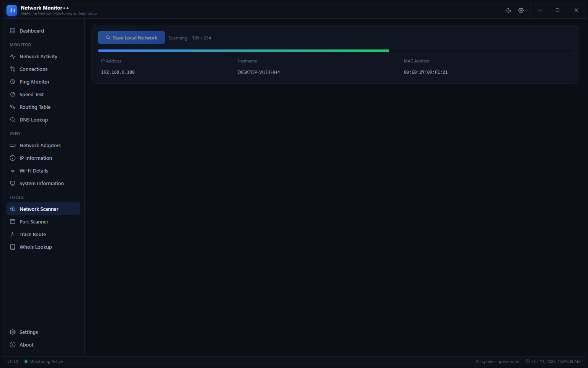Select MAC address 00:E0:27:89:F1:21
Viewport: 588px width, 368px height.
pyautogui.click(x=426, y=72)
